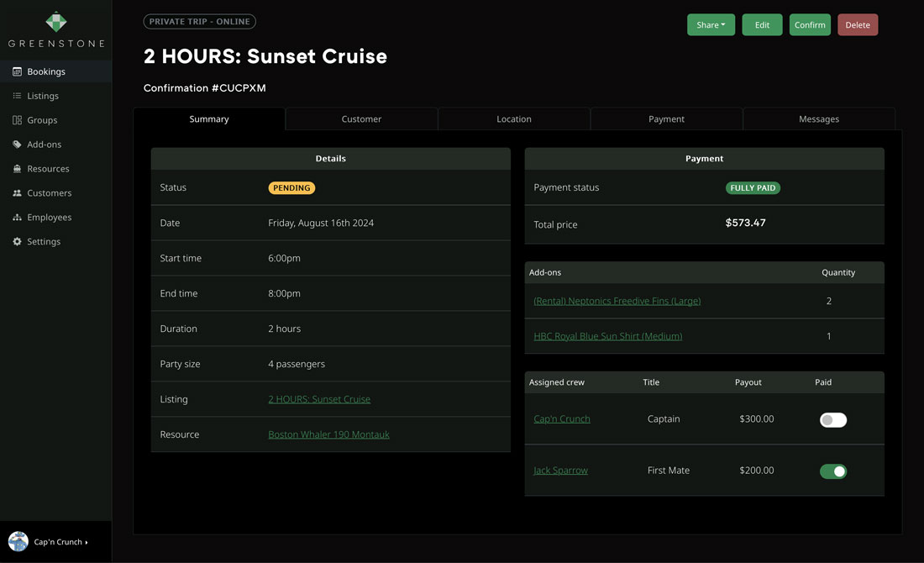This screenshot has width=924, height=563.
Task: Open the Share dropdown menu
Action: point(711,25)
